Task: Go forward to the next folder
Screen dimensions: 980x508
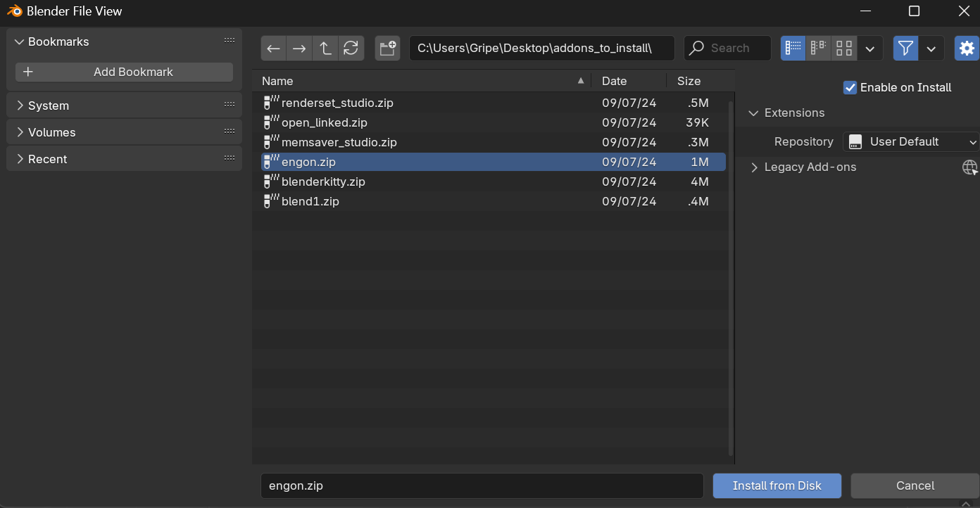Action: point(299,48)
